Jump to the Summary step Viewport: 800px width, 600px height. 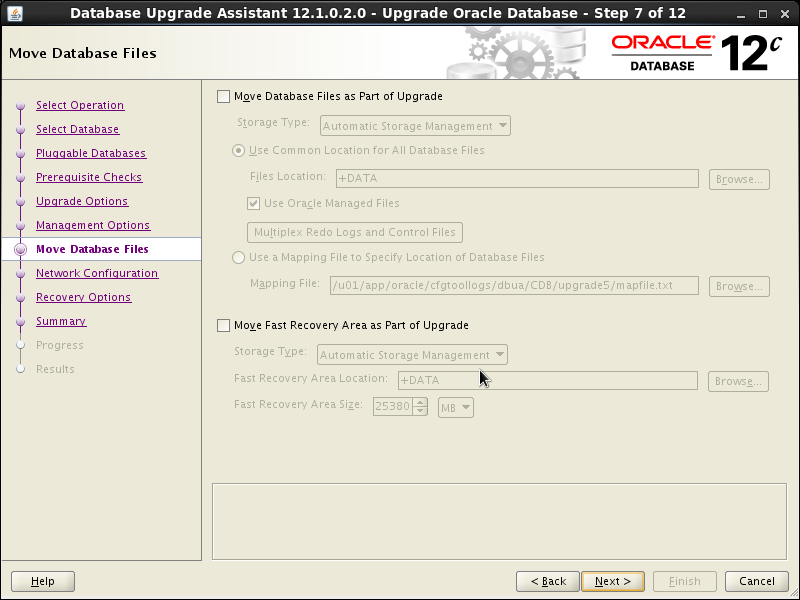coord(61,321)
